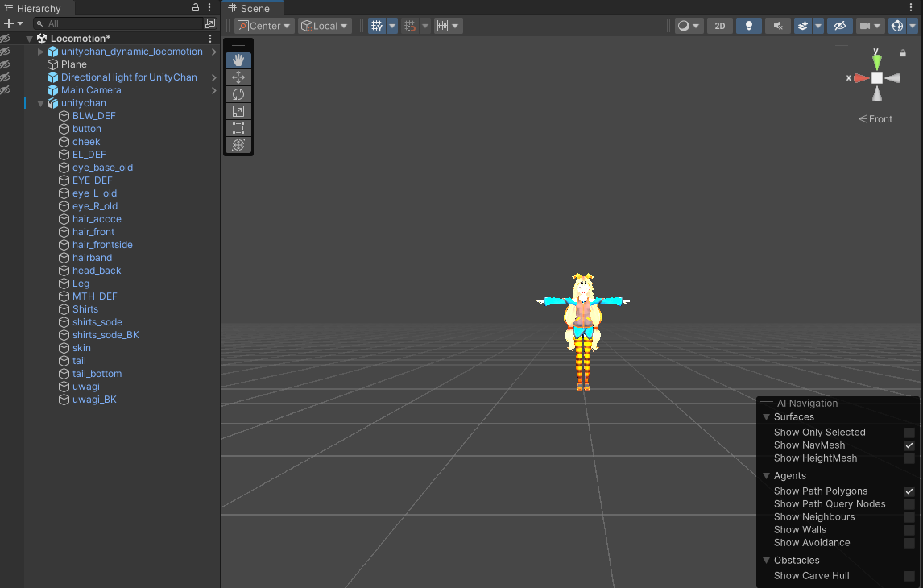Select the Hand (View) tool
Image resolution: width=923 pixels, height=588 pixels.
(x=238, y=60)
